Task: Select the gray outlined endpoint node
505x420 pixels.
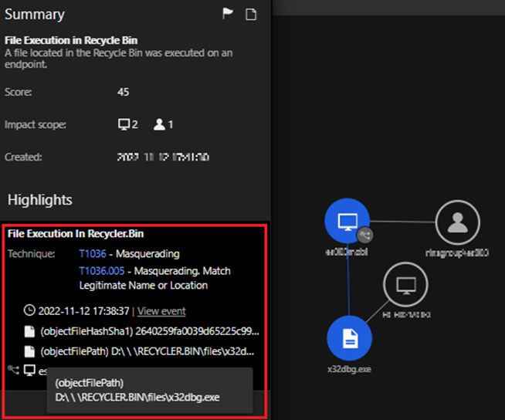Action: pyautogui.click(x=406, y=286)
